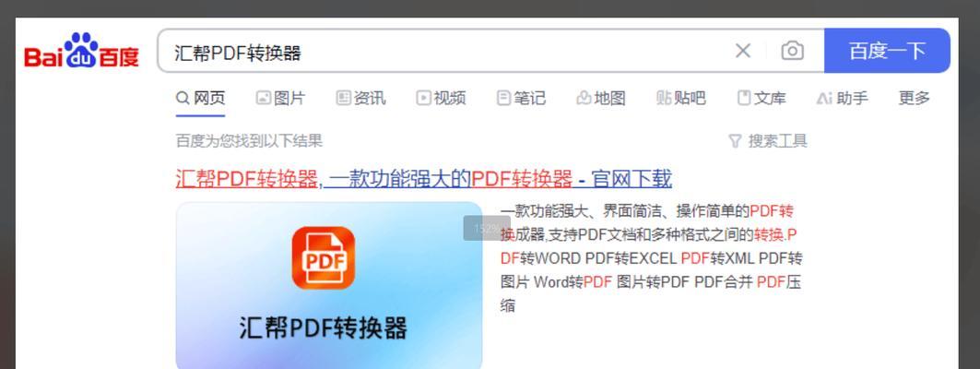
Task: Open the 资讯 tab
Action: pos(360,98)
